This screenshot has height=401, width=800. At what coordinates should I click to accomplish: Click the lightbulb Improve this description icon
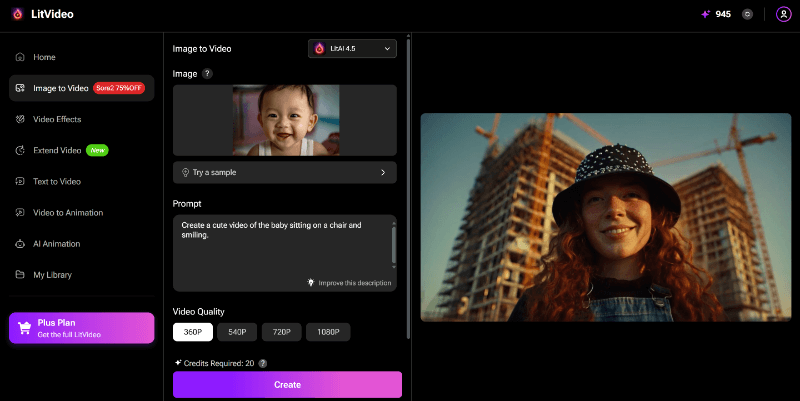coord(311,283)
